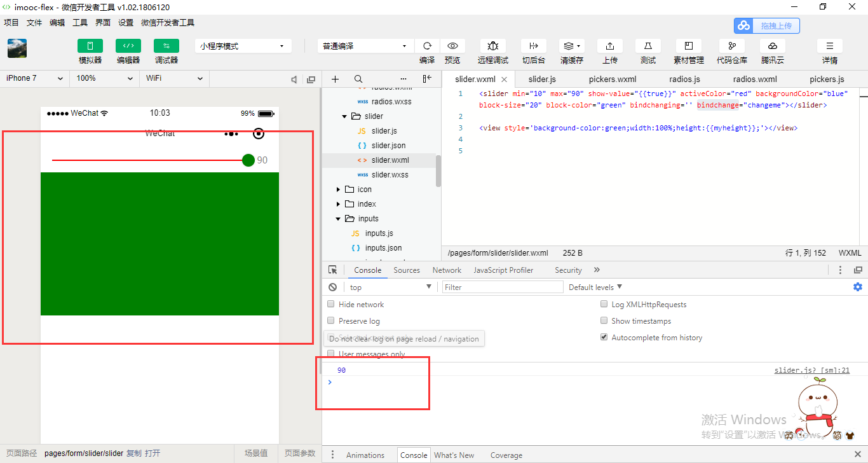Open devtools three-dot menu
868x463 pixels.
[840, 270]
